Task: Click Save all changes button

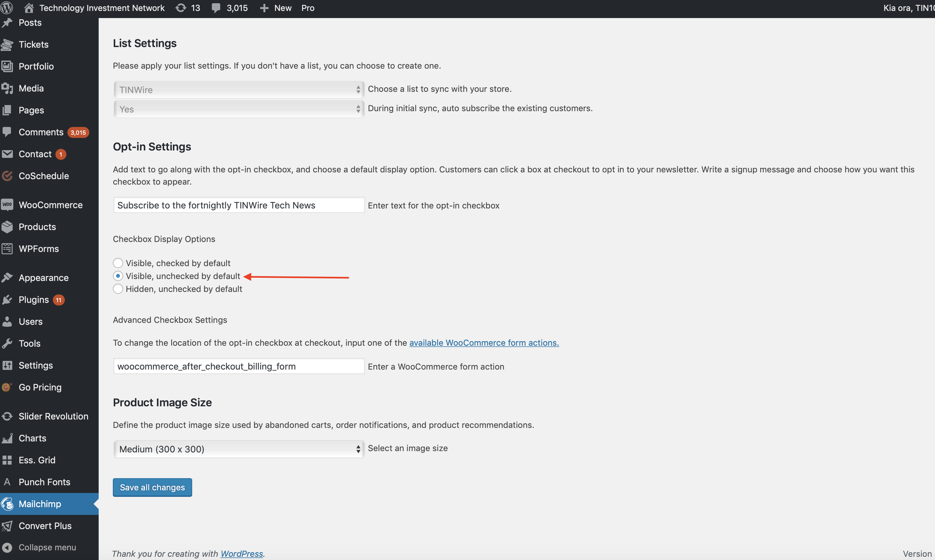Action: 152,487
